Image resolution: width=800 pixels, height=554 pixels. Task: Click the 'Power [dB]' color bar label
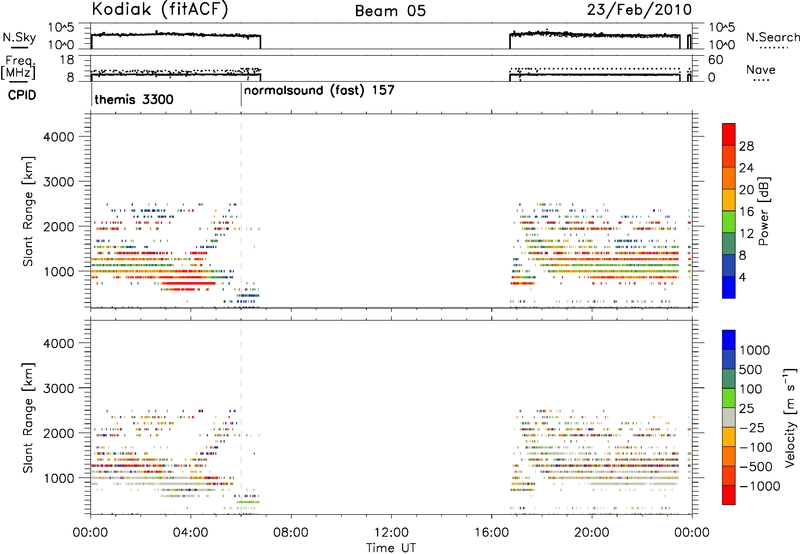click(x=764, y=211)
